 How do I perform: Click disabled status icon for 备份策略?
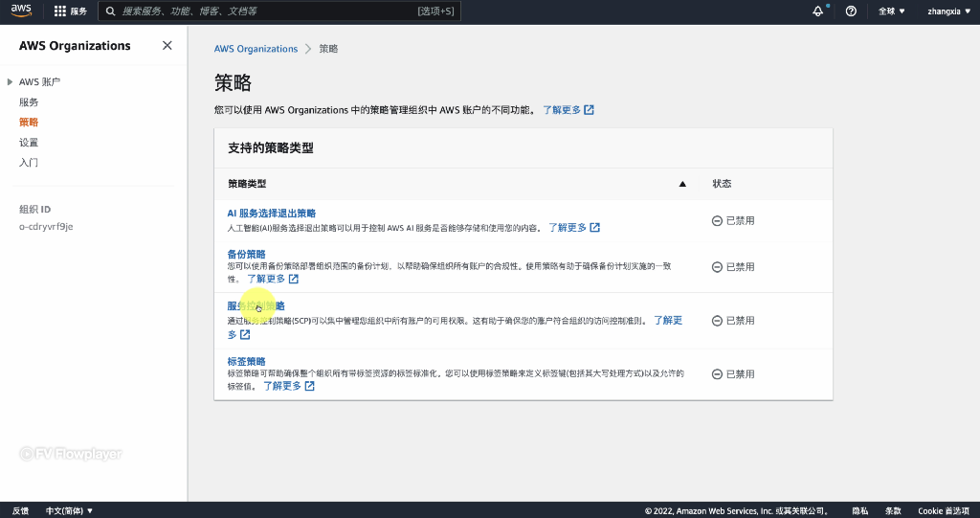pyautogui.click(x=717, y=267)
